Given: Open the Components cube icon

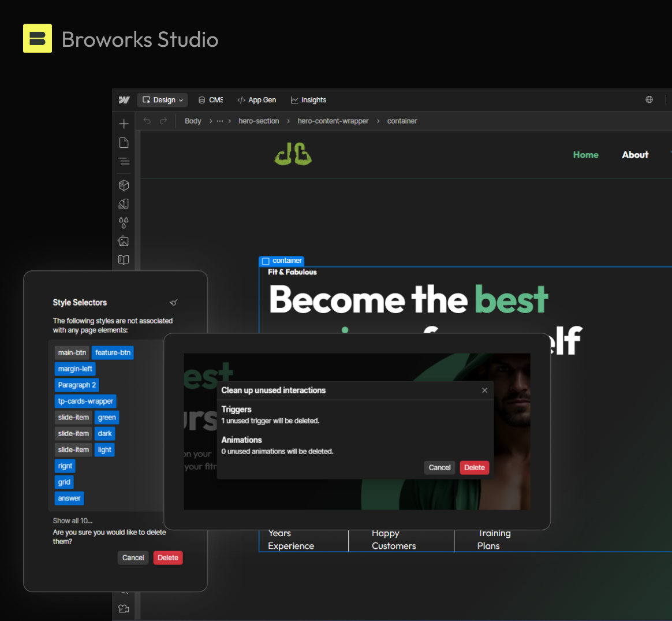Looking at the screenshot, I should [x=124, y=185].
